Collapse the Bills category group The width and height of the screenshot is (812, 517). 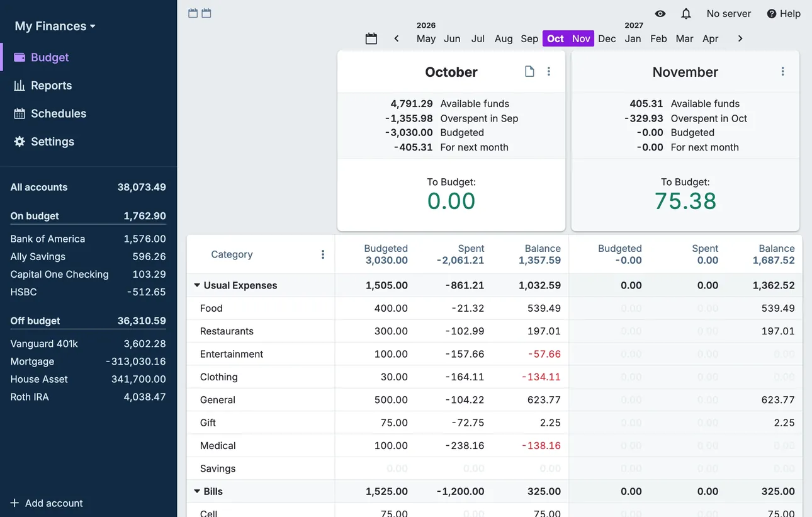tap(197, 491)
